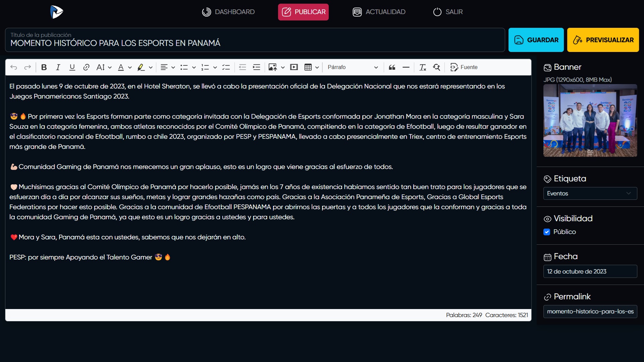Insert a block quote
Viewport: 644px width, 362px height.
pyautogui.click(x=392, y=67)
